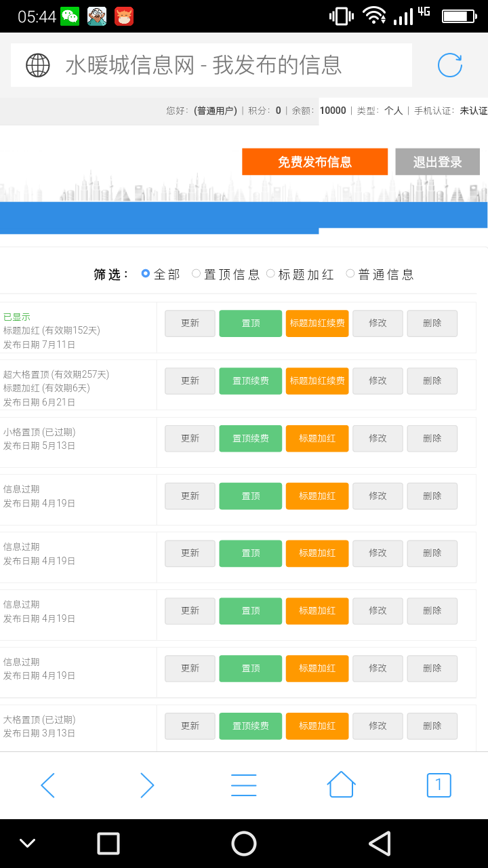
Task: Tap the browser forward arrow
Action: (146, 785)
